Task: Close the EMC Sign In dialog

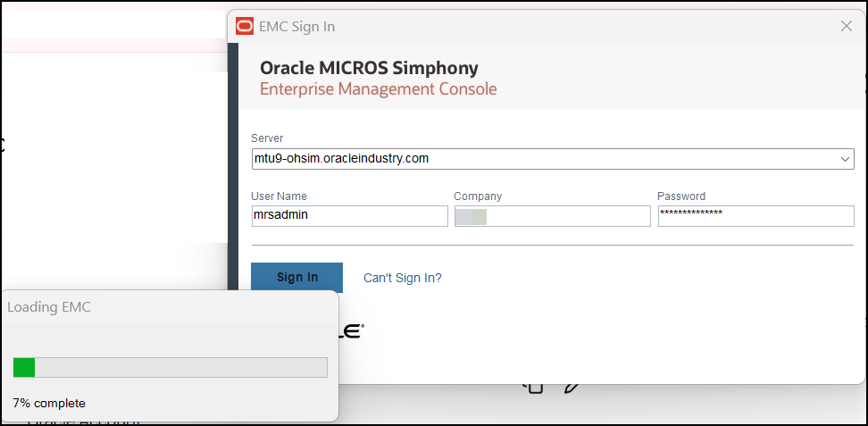Action: [846, 26]
